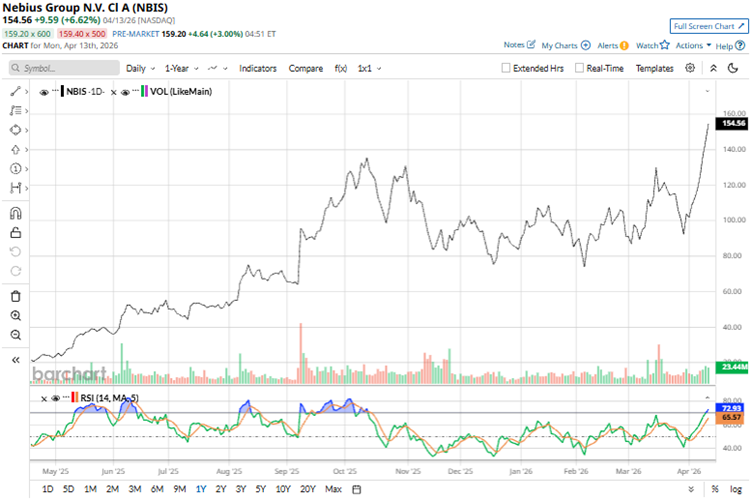Open the annotation info tool
Viewport: 752px width, 500px height.
coord(15,169)
